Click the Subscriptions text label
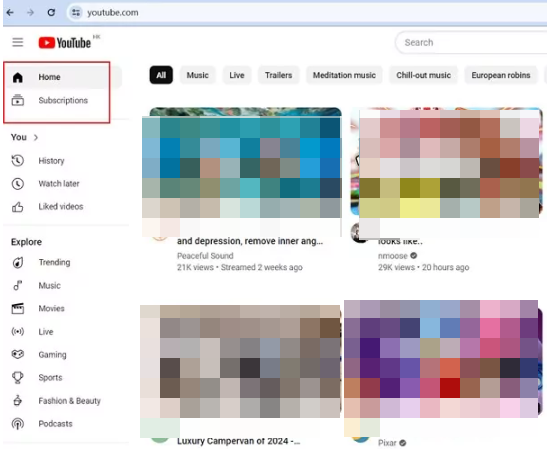The width and height of the screenshot is (552, 449). point(63,100)
